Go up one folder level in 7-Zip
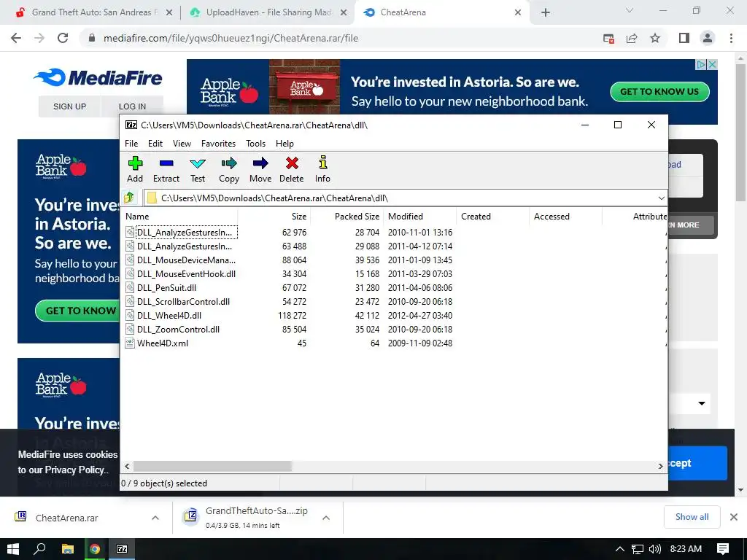The width and height of the screenshot is (747, 560). (x=129, y=197)
